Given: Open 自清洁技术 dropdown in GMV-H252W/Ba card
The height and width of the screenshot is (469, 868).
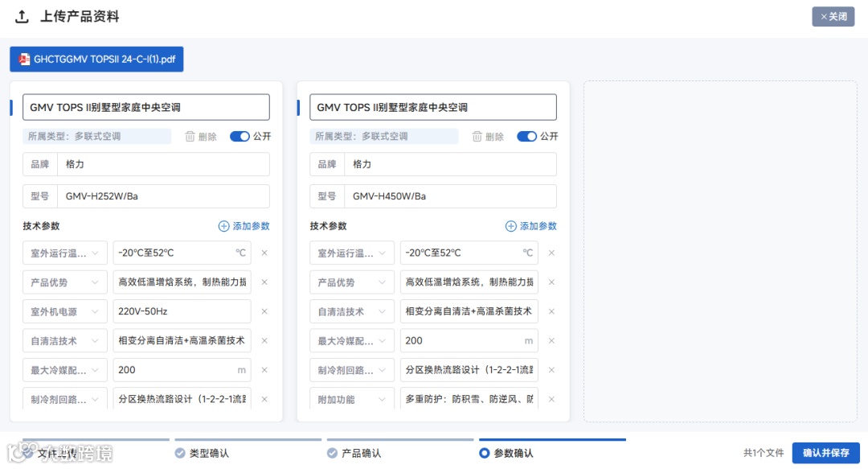Looking at the screenshot, I should 65,341.
